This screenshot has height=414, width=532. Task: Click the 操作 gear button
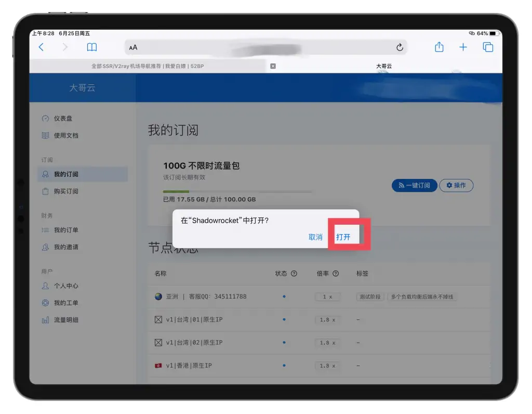coord(456,185)
